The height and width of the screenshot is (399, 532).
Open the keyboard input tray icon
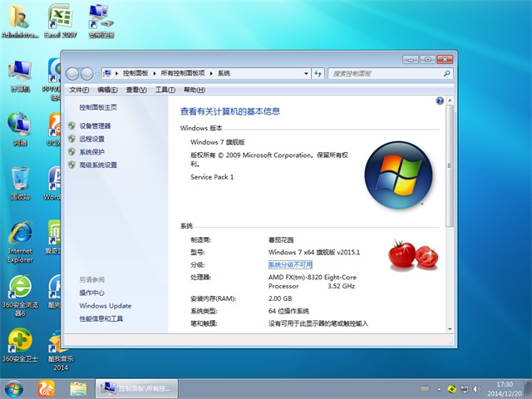point(425,389)
